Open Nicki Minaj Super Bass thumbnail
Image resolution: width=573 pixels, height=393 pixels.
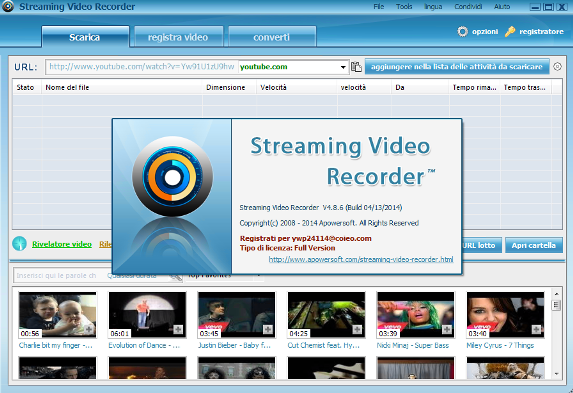pos(416,315)
